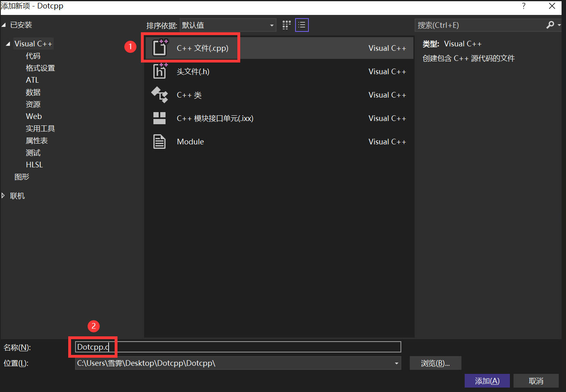566x392 pixels.
Task: Select the 实用工具 category
Action: tap(40, 128)
